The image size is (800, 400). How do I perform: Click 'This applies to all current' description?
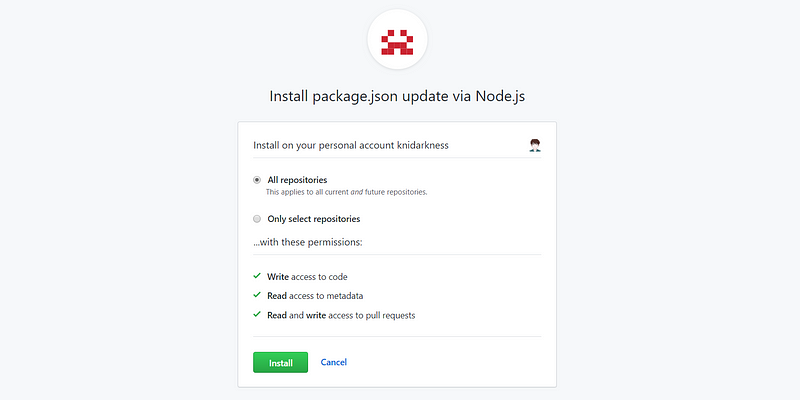[x=307, y=192]
